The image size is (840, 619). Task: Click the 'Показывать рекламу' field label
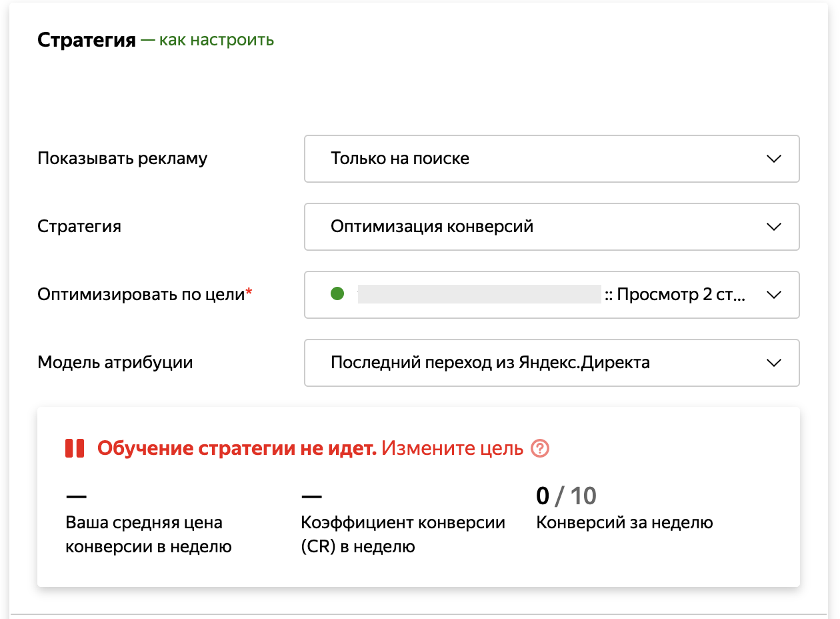click(x=122, y=158)
